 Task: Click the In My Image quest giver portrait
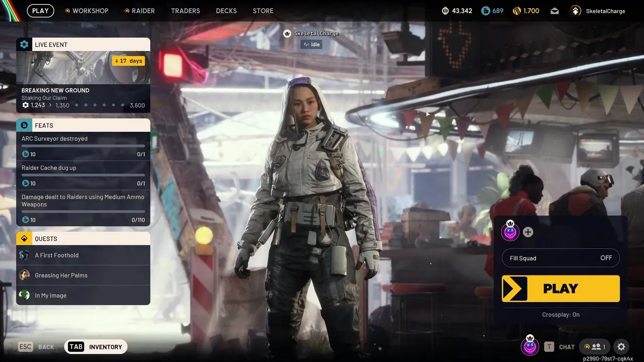(24, 295)
